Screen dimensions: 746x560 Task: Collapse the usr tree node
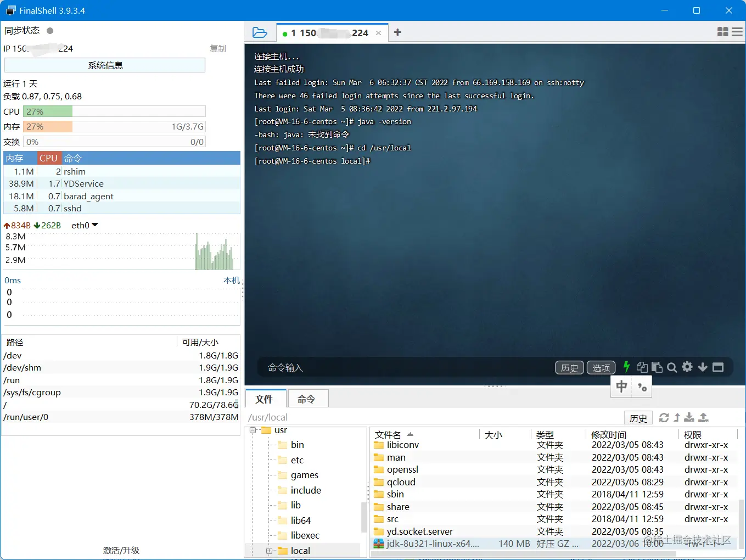click(253, 430)
